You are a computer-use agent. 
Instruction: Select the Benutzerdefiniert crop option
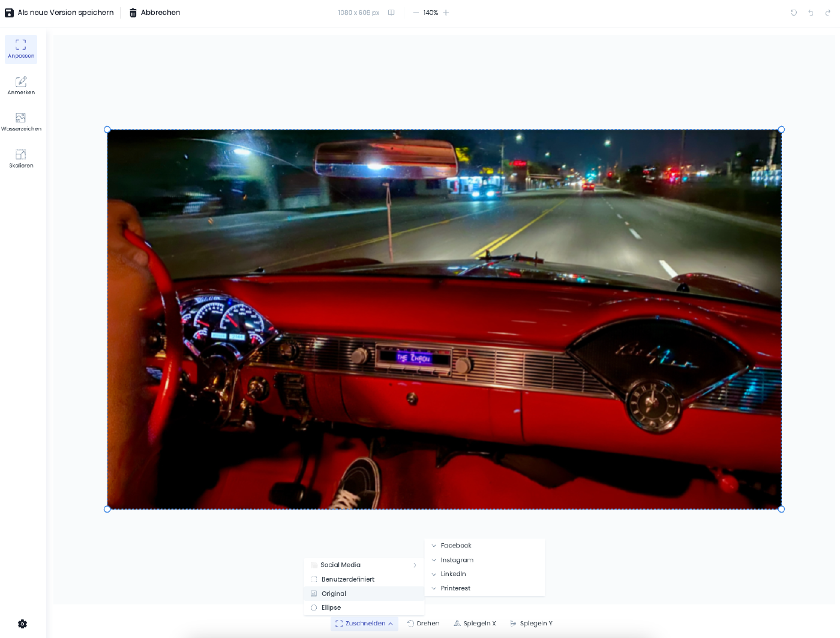click(347, 579)
